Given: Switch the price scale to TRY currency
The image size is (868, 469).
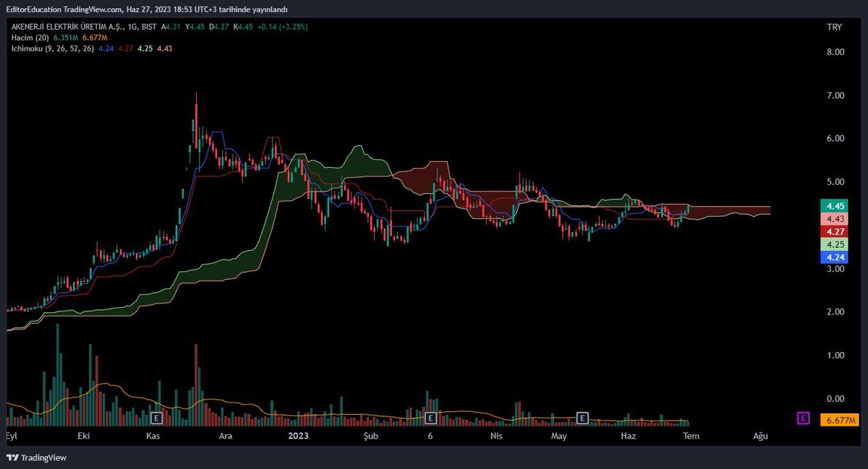Looking at the screenshot, I should tap(834, 26).
